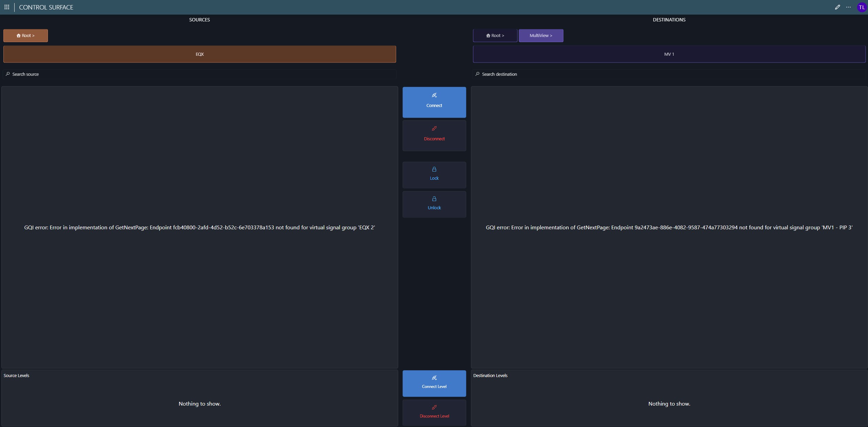Click the sources GQI error message
The image size is (868, 427).
coord(199,228)
